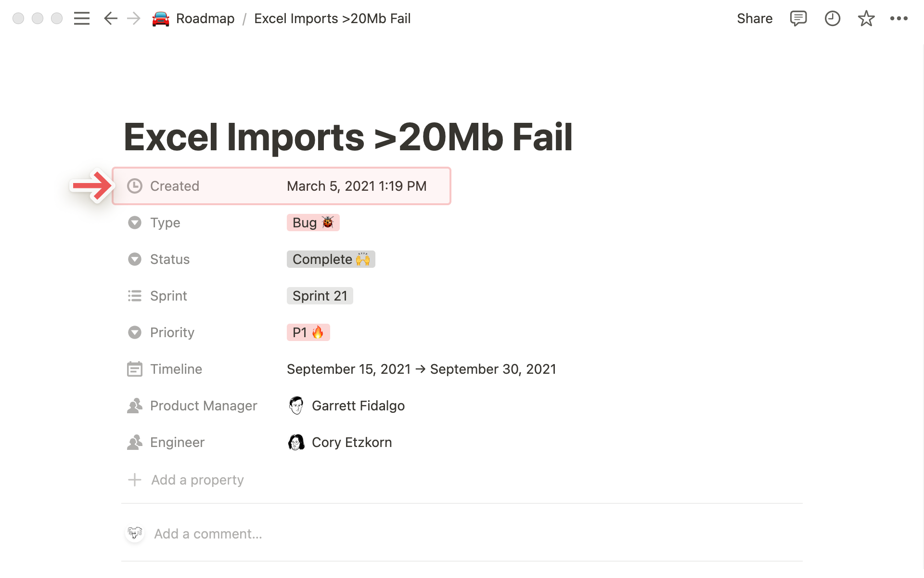
Task: Favorite this page with the star
Action: pos(866,19)
